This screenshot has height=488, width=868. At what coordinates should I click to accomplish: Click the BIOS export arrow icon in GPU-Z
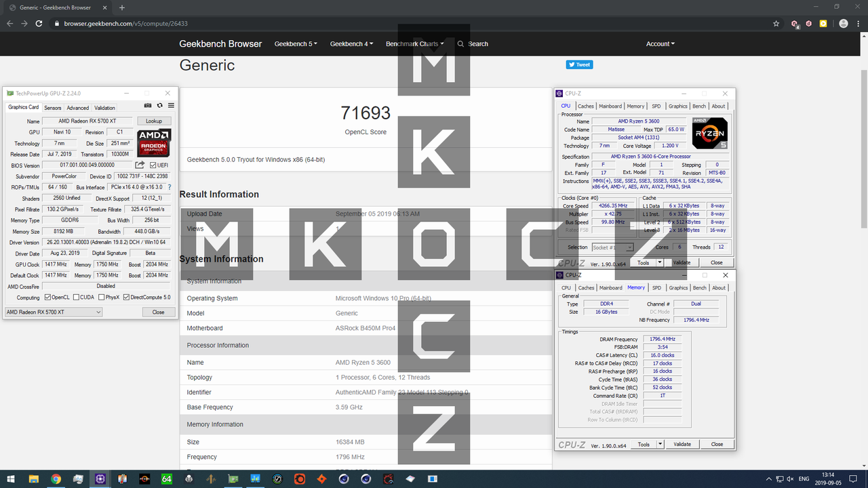pos(140,165)
